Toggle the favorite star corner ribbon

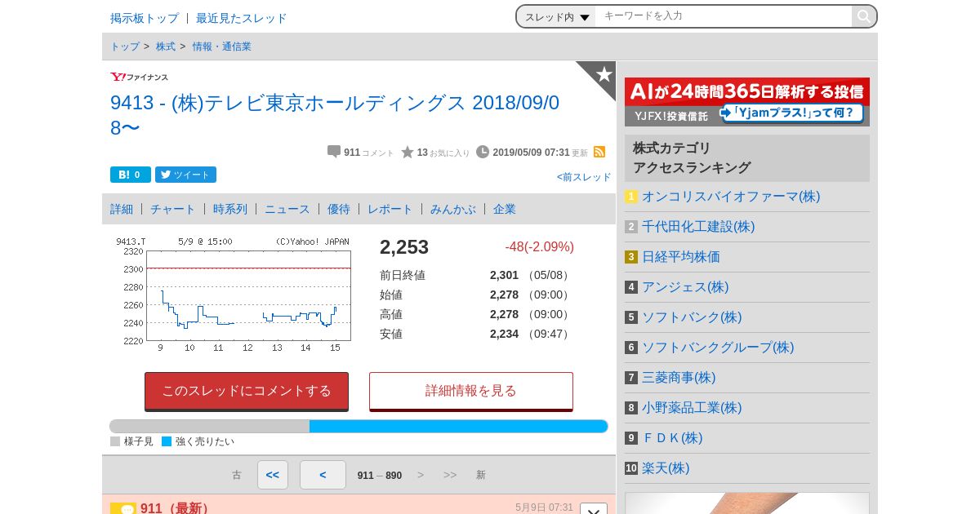[x=603, y=74]
